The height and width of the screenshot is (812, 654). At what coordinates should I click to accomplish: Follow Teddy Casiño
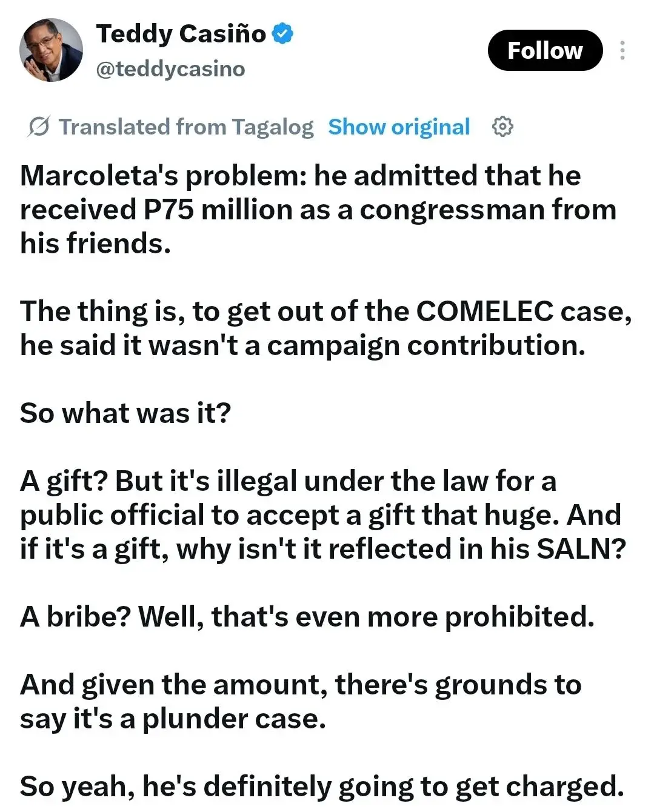(545, 50)
